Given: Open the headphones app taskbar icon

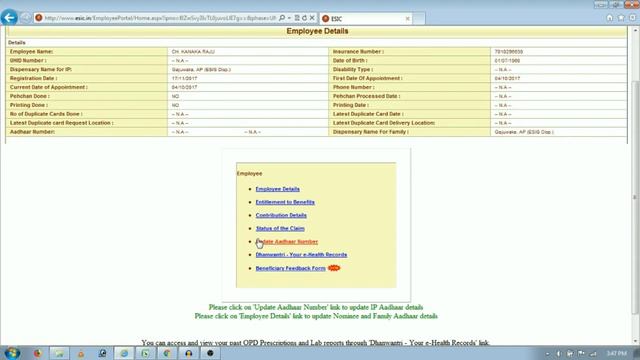Looking at the screenshot, I should pos(189,353).
